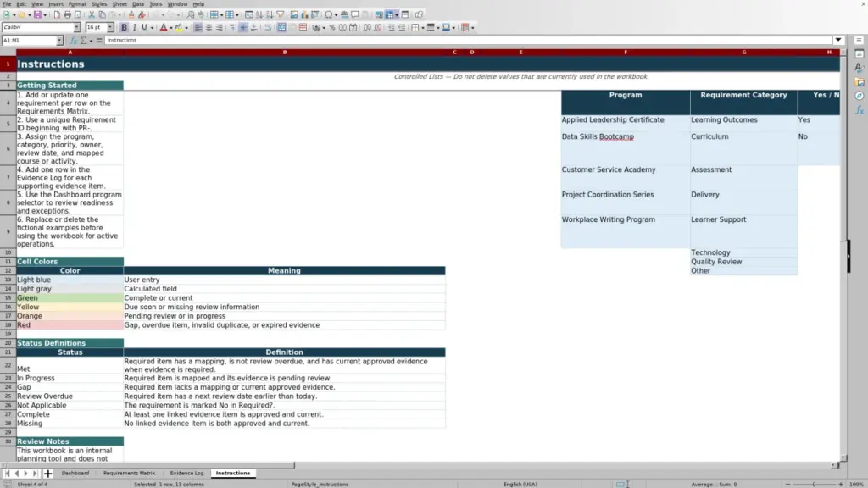Open Find and Replace icon
This screenshot has width=868, height=488.
pyautogui.click(x=191, y=14)
